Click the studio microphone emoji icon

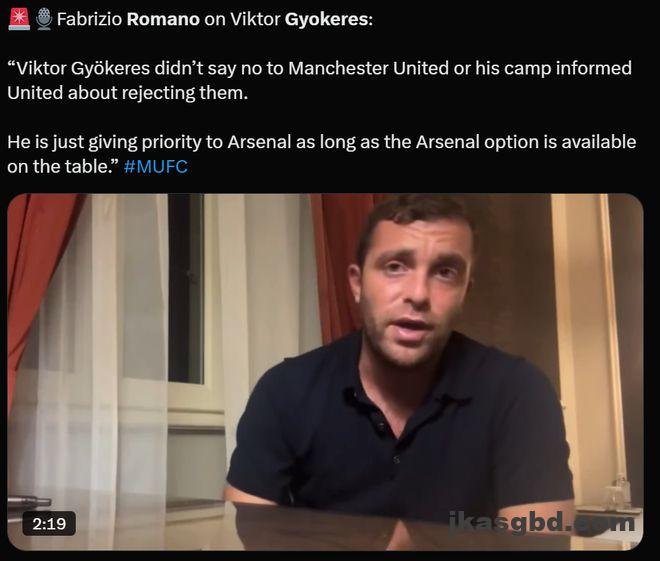tap(43, 20)
